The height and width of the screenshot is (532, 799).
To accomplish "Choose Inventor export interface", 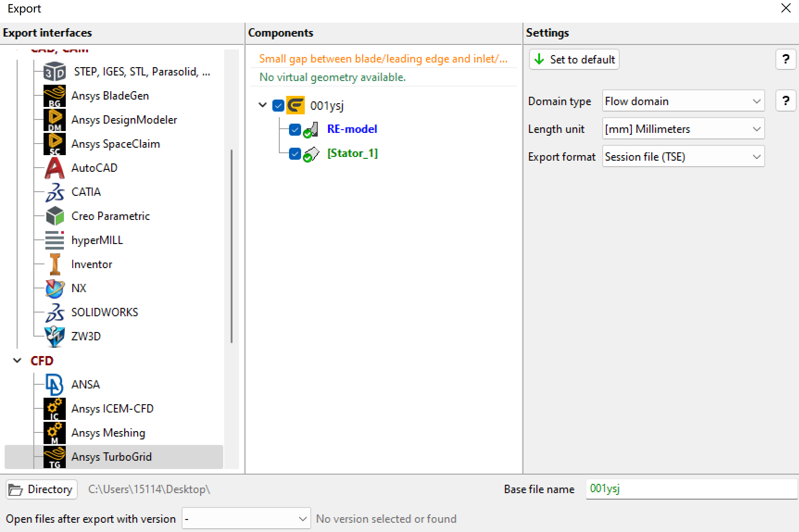I will point(92,264).
